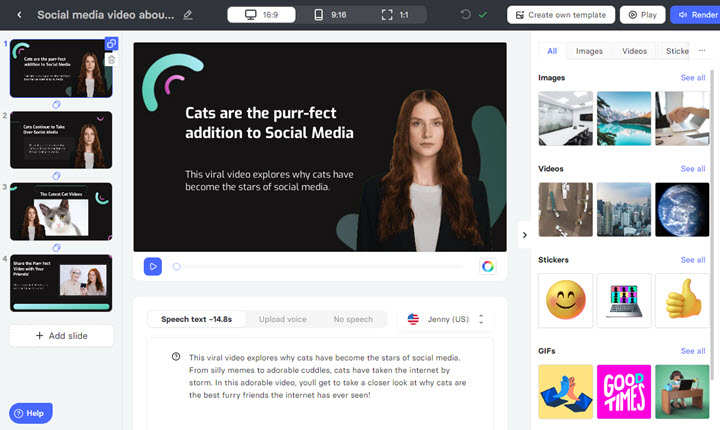Select the handshake image
720x430 pixels.
[682, 119]
